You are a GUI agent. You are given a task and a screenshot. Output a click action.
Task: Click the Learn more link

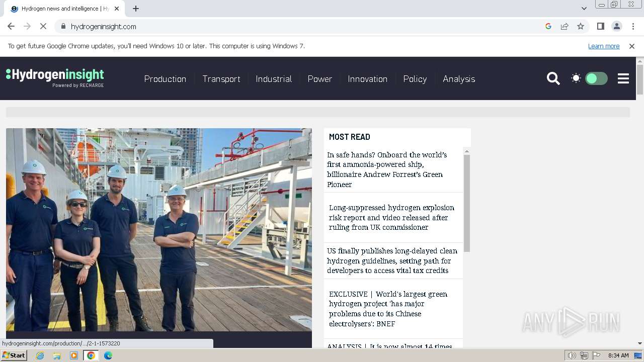point(604,46)
